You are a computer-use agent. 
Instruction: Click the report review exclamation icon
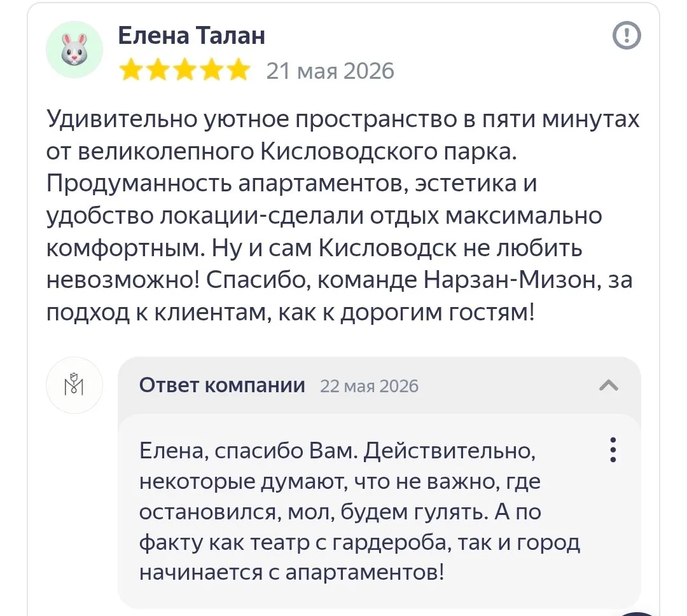click(627, 36)
